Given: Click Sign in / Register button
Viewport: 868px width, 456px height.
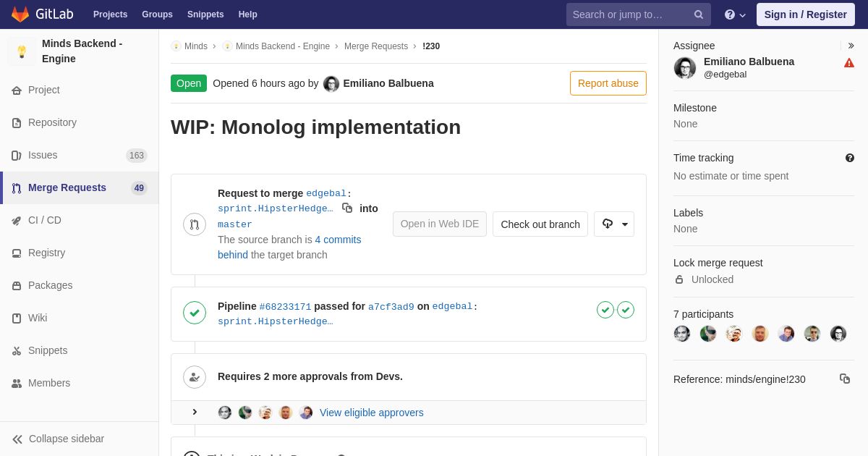Looking at the screenshot, I should [x=806, y=14].
